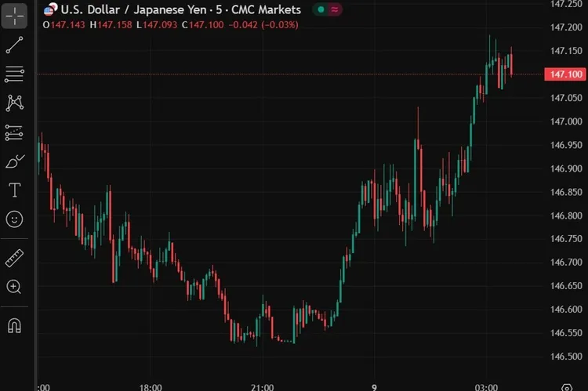This screenshot has width=588, height=391.
Task: Click the low value 147.093
Action: pos(160,25)
